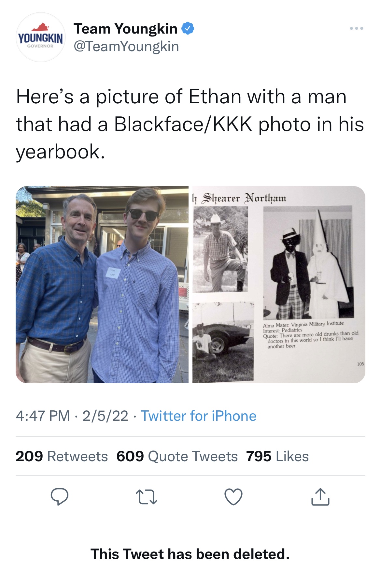Click the Team Youngkin display name
The height and width of the screenshot is (588, 381).
125,29
